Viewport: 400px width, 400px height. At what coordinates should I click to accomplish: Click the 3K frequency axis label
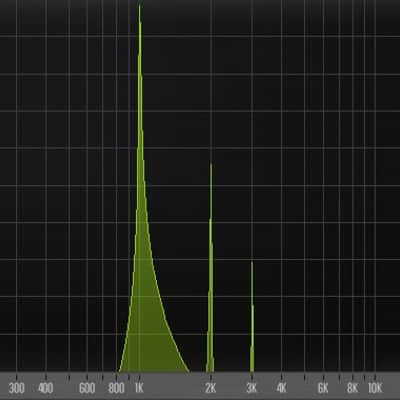(252, 388)
